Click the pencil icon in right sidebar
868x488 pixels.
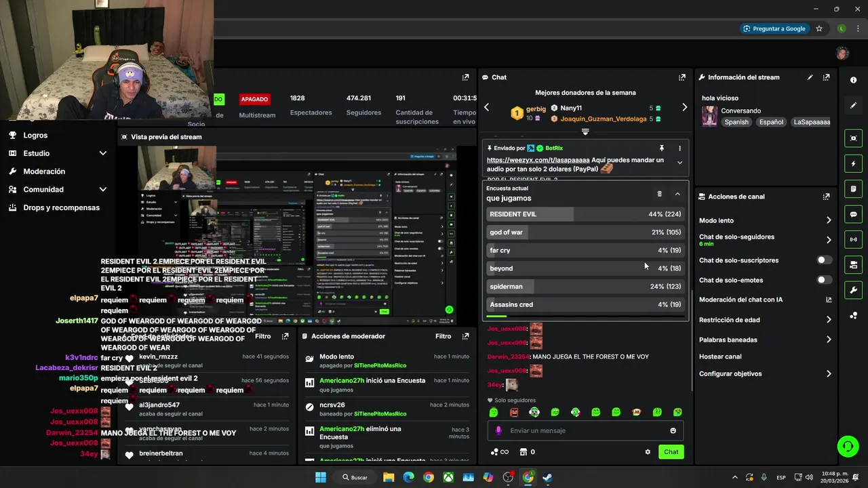pyautogui.click(x=853, y=106)
